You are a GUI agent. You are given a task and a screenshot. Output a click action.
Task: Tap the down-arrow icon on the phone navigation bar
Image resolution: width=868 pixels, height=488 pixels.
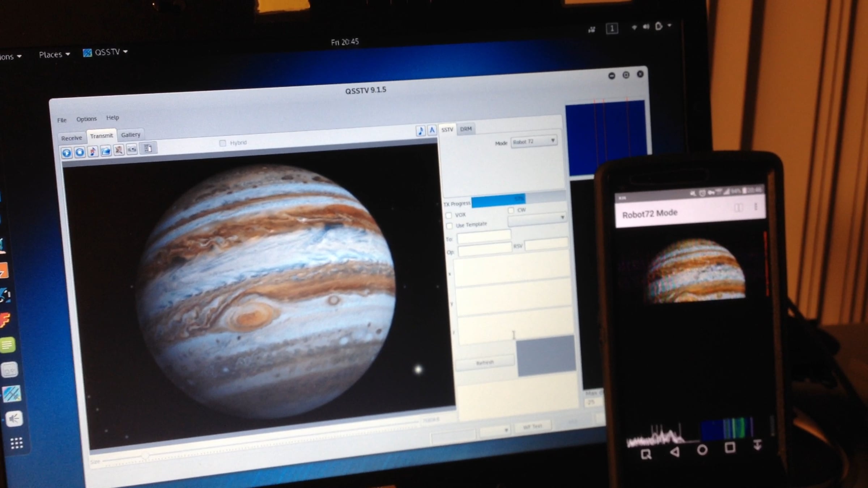pyautogui.click(x=758, y=445)
